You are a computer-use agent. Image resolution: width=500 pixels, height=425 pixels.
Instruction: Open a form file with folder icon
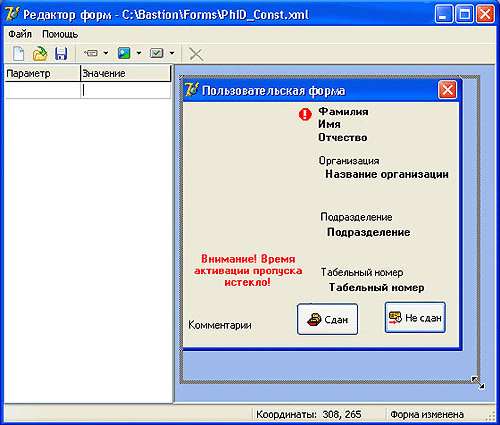40,54
